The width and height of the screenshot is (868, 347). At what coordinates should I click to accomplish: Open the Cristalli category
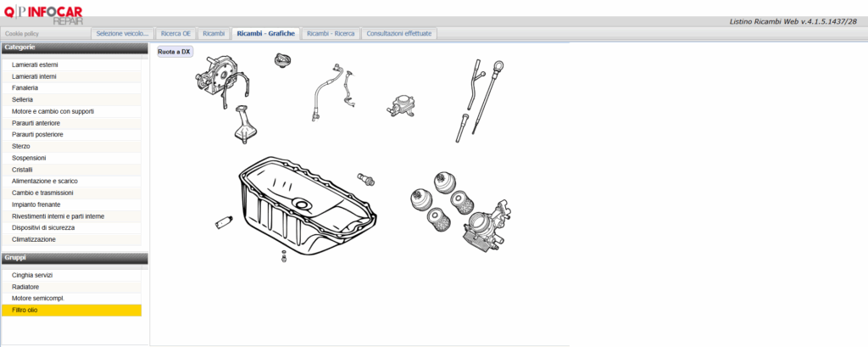tap(71, 170)
